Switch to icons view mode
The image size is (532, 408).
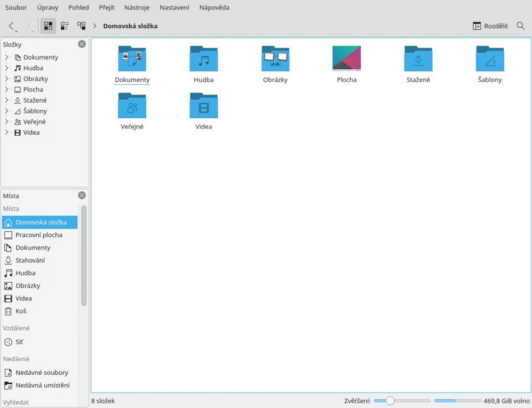(48, 26)
